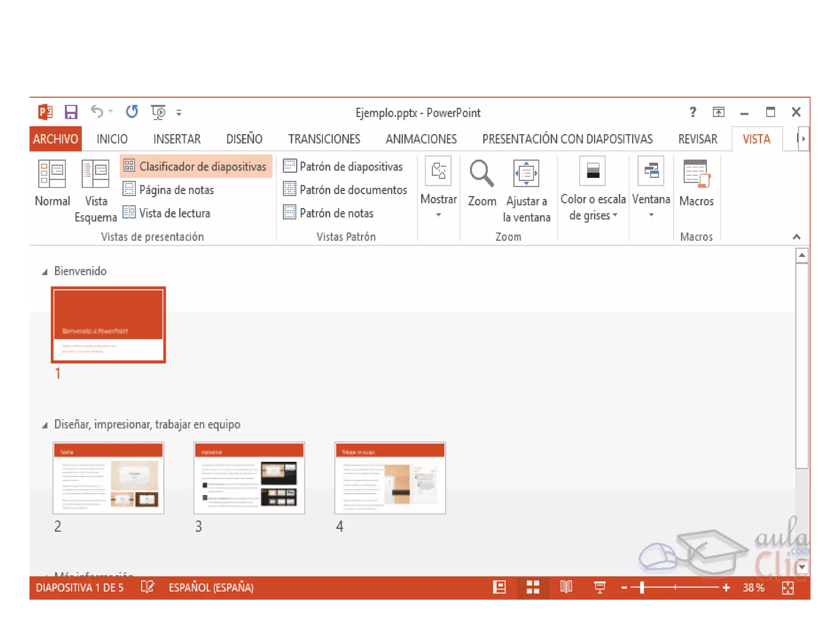Toggle slide sorter view in status bar
The width and height of the screenshot is (840, 630).
pos(532,587)
